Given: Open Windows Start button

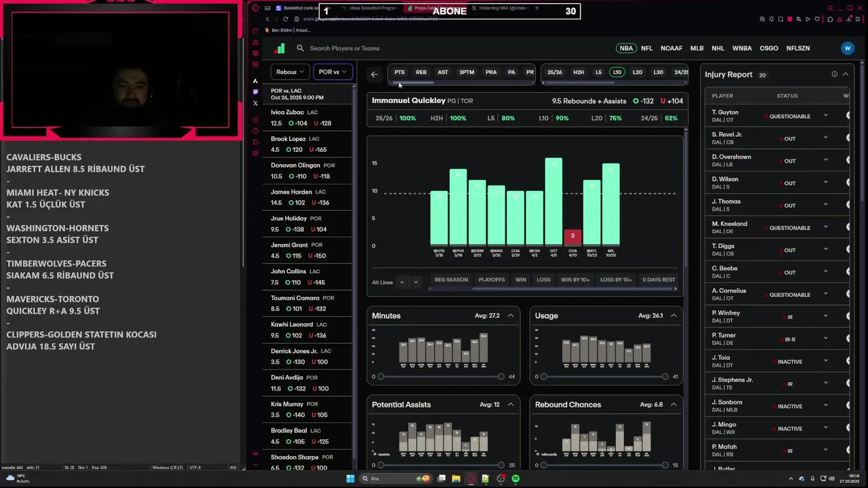Looking at the screenshot, I should pyautogui.click(x=351, y=479).
